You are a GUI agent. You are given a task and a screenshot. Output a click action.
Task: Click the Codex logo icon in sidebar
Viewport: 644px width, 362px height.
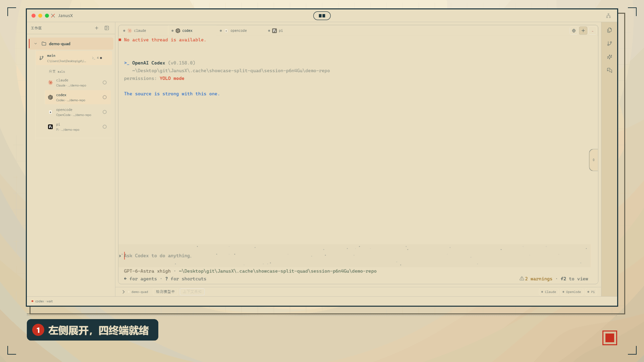(x=50, y=97)
